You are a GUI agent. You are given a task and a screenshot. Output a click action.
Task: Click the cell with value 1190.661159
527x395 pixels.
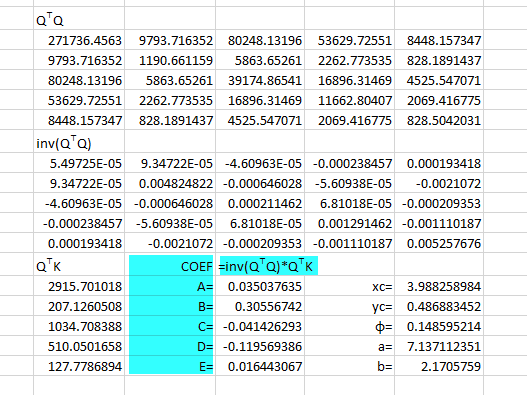pos(170,61)
